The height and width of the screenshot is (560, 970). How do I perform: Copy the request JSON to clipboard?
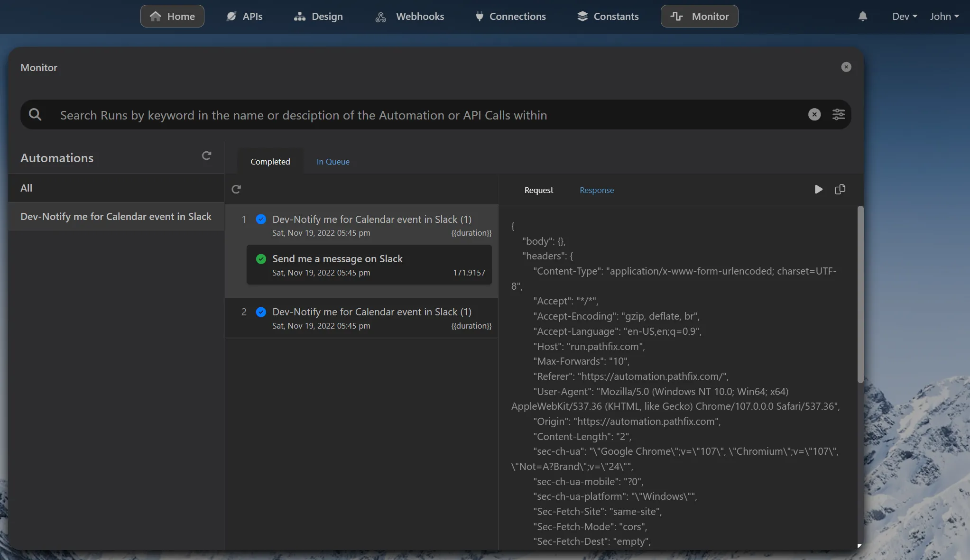(840, 189)
